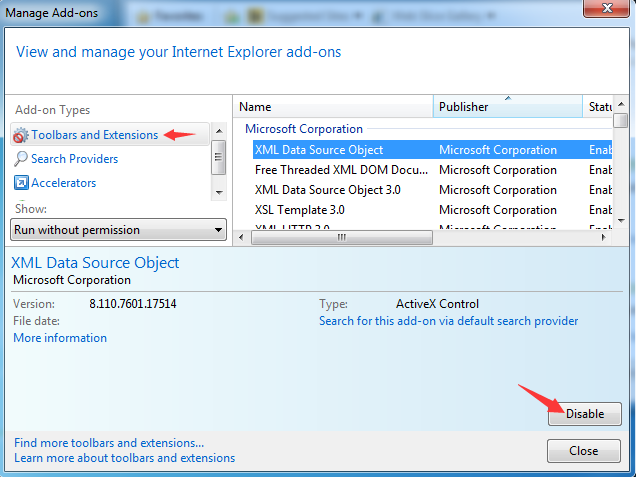Click the Status column header
This screenshot has height=477, width=636.
coord(598,107)
